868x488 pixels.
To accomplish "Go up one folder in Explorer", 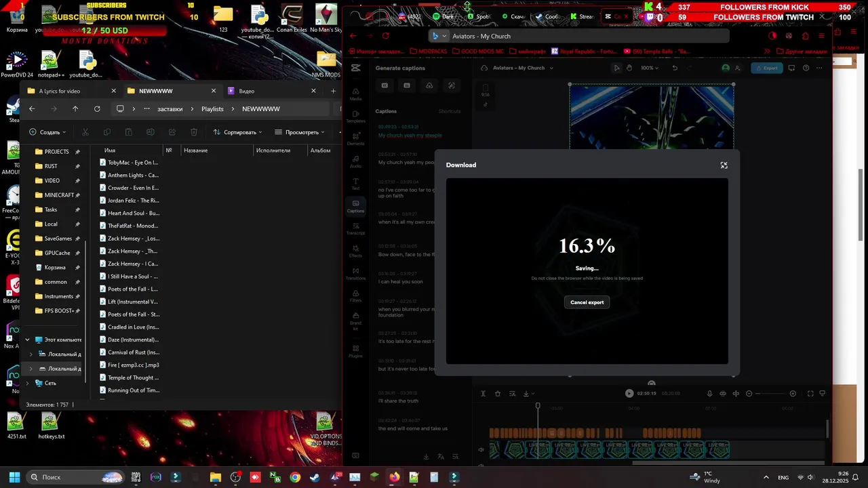I will pos(75,108).
